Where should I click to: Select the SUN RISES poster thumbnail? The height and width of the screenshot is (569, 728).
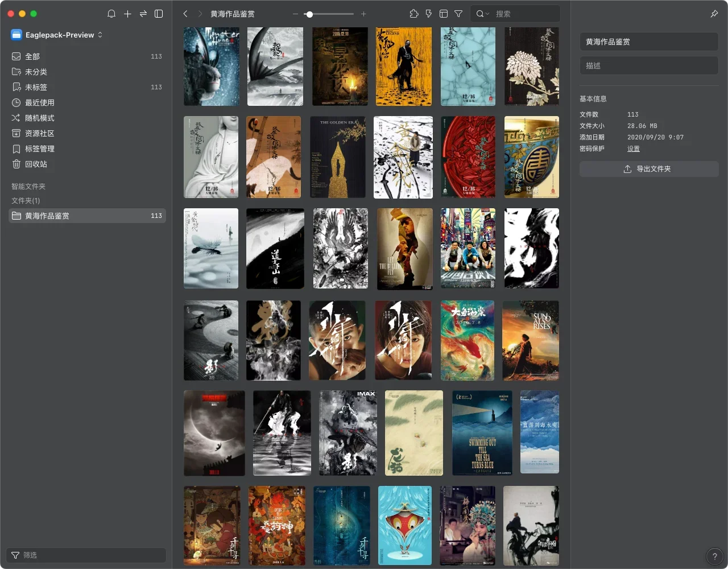(x=531, y=340)
